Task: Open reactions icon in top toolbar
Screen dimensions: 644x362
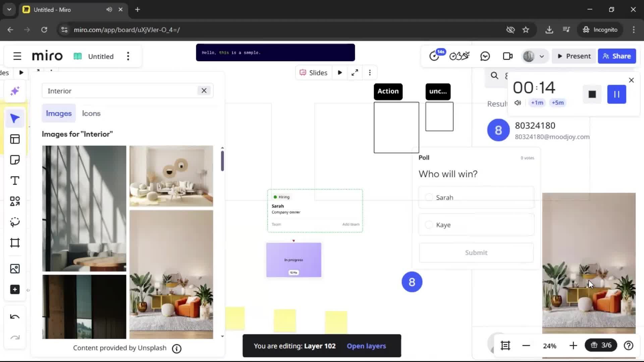Action: 459,56
